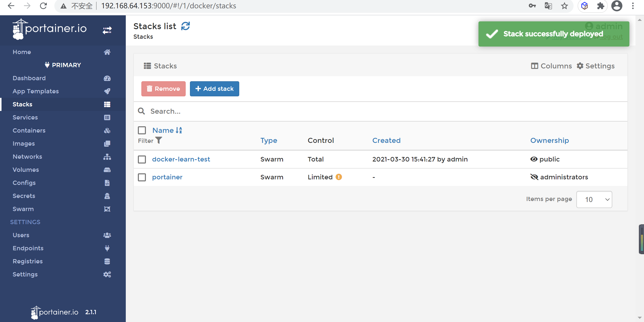The height and width of the screenshot is (322, 644).
Task: Click the saved passwords key icon
Action: pyautogui.click(x=532, y=6)
